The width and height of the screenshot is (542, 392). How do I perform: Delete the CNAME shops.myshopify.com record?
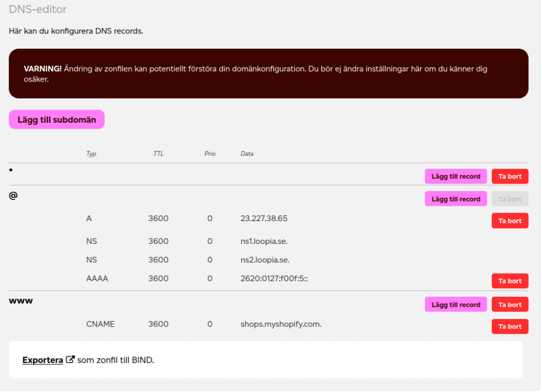tap(510, 326)
